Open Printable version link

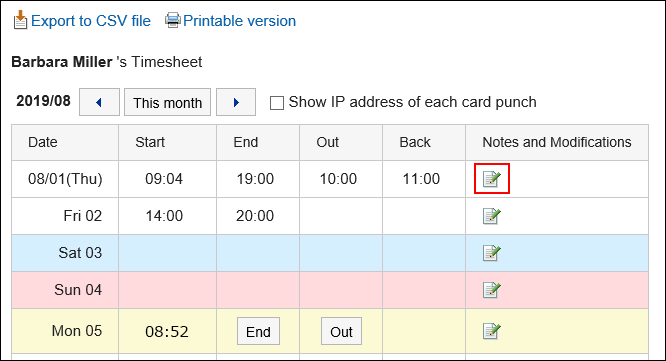pyautogui.click(x=240, y=21)
